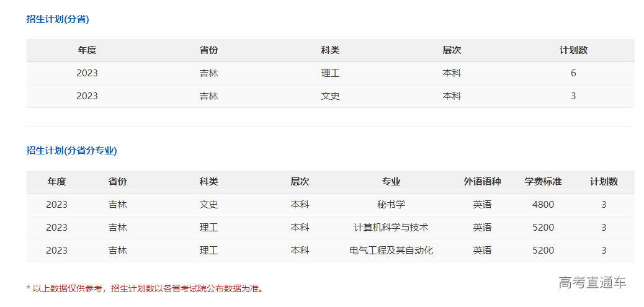Select the 外语语种 column header
This screenshot has width=644, height=307.
tap(482, 182)
